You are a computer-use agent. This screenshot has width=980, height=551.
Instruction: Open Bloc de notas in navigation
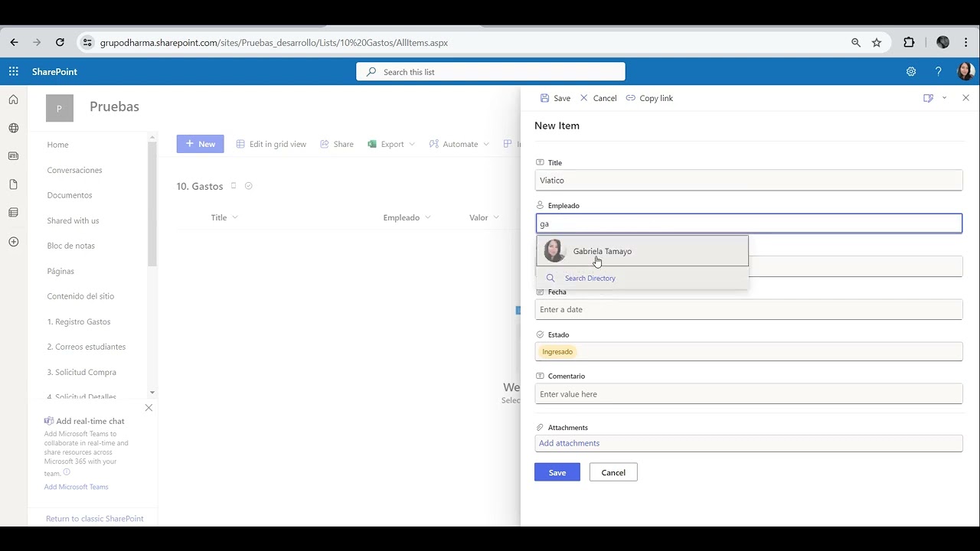pyautogui.click(x=70, y=246)
